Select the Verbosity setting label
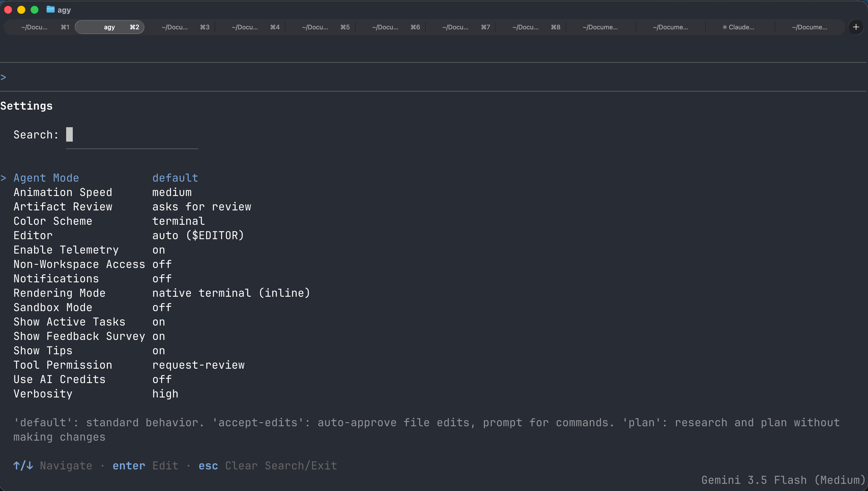 pos(43,394)
